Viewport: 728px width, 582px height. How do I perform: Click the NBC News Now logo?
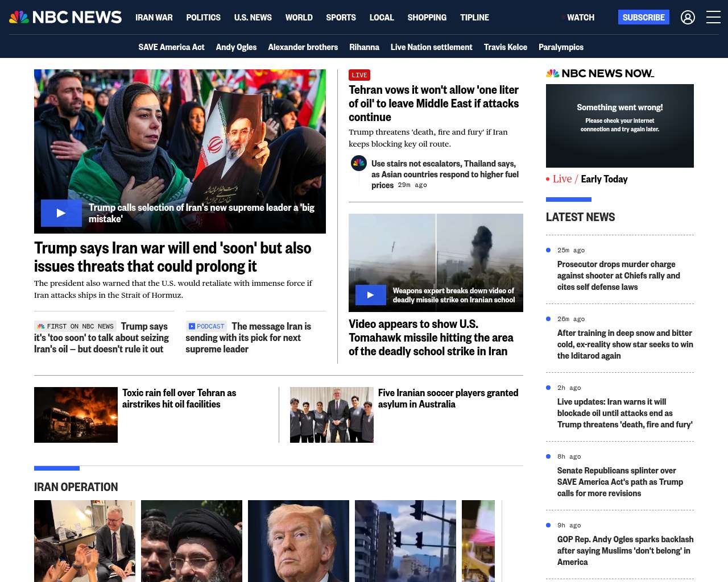pos(599,73)
